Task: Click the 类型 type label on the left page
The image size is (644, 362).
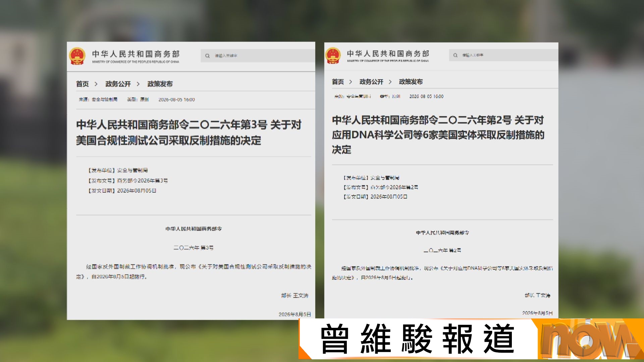Action: click(138, 100)
